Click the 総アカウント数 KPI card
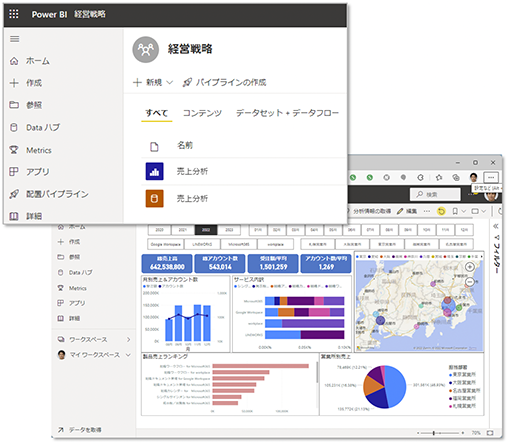The height and width of the screenshot is (446, 510). click(220, 263)
